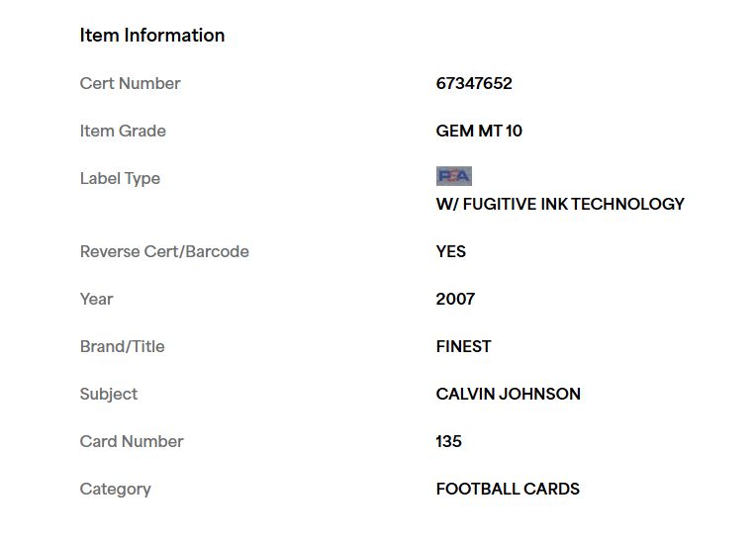The height and width of the screenshot is (543, 756).
Task: Click the Reverse Cert/Barcode label
Action: [x=164, y=251]
